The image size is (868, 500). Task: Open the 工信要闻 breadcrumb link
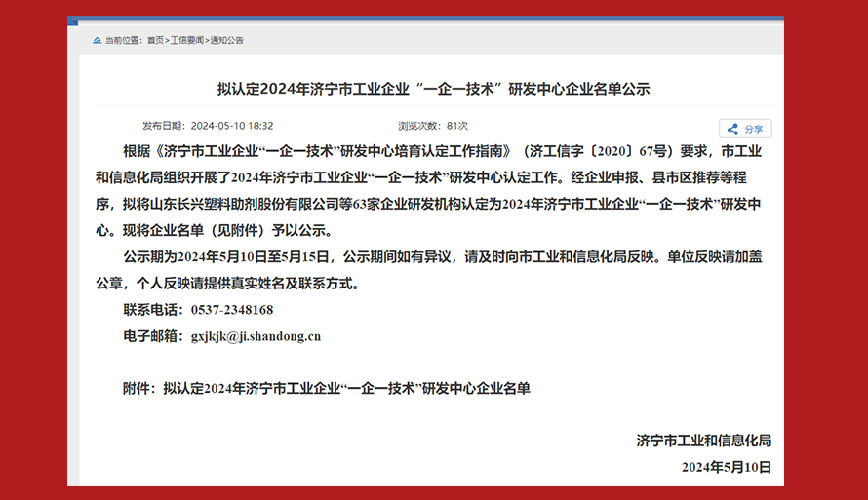[187, 40]
